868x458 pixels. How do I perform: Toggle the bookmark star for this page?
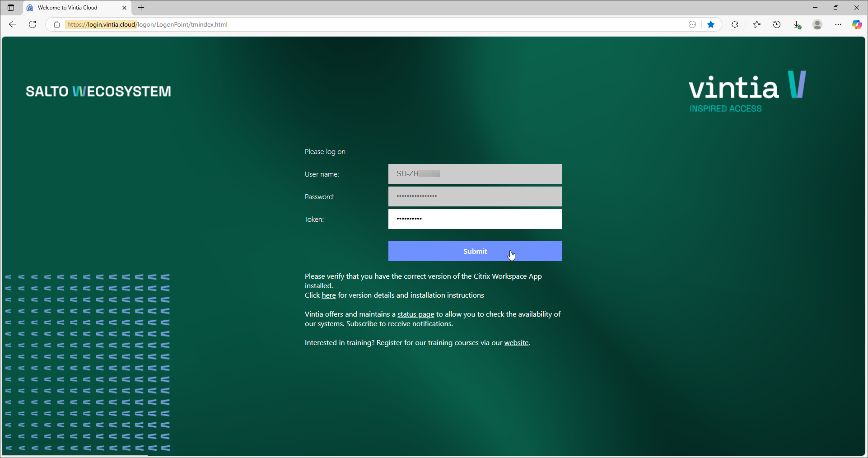(x=711, y=24)
